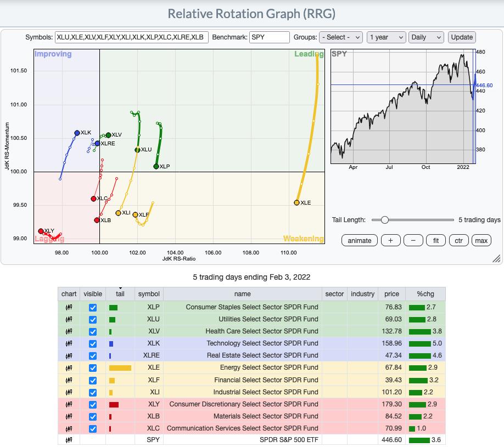Select the XLB marker on the graph

[97, 220]
